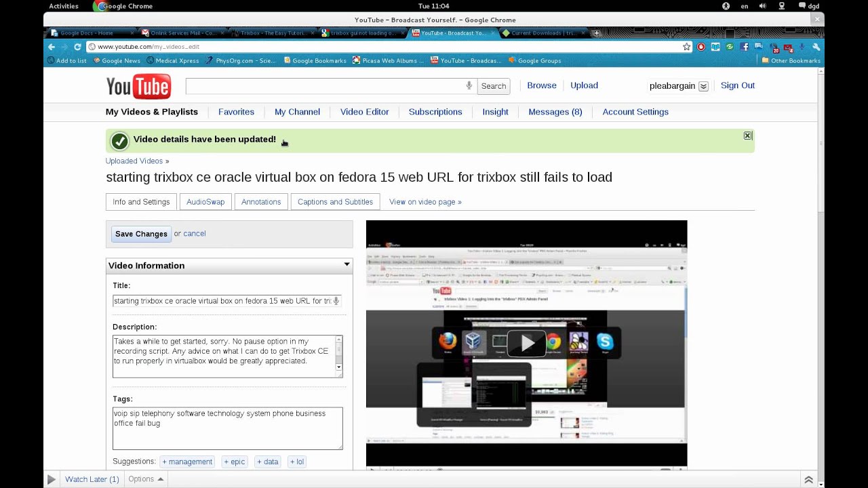The height and width of the screenshot is (488, 868).
Task: Switch to Google Docs - Home tab
Action: click(x=92, y=33)
